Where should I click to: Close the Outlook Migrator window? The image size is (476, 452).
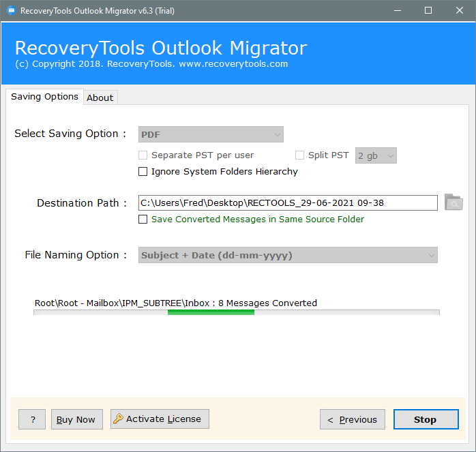point(460,11)
